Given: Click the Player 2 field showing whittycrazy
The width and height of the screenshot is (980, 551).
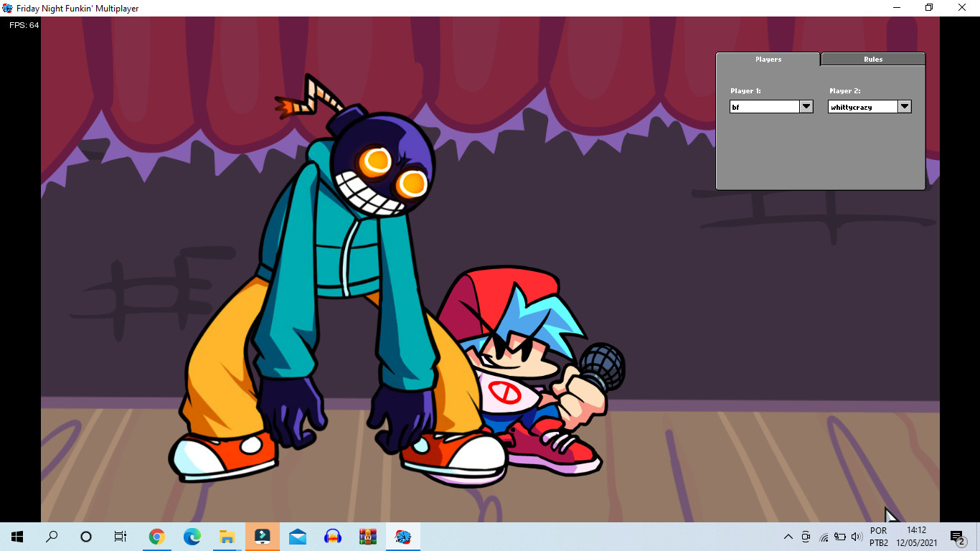Looking at the screenshot, I should pyautogui.click(x=862, y=106).
